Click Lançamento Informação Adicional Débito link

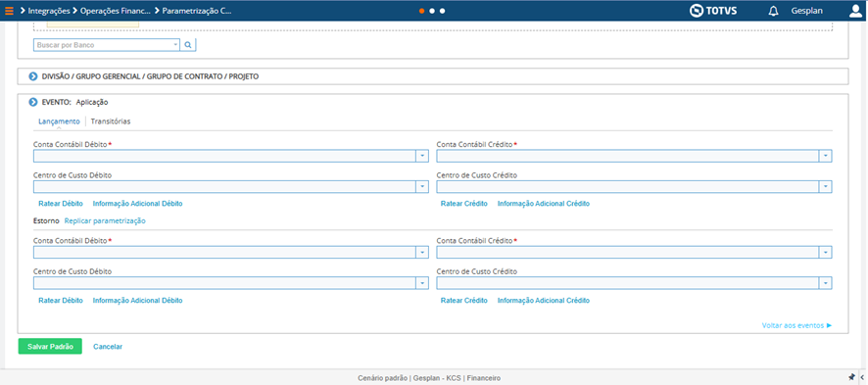[138, 204]
